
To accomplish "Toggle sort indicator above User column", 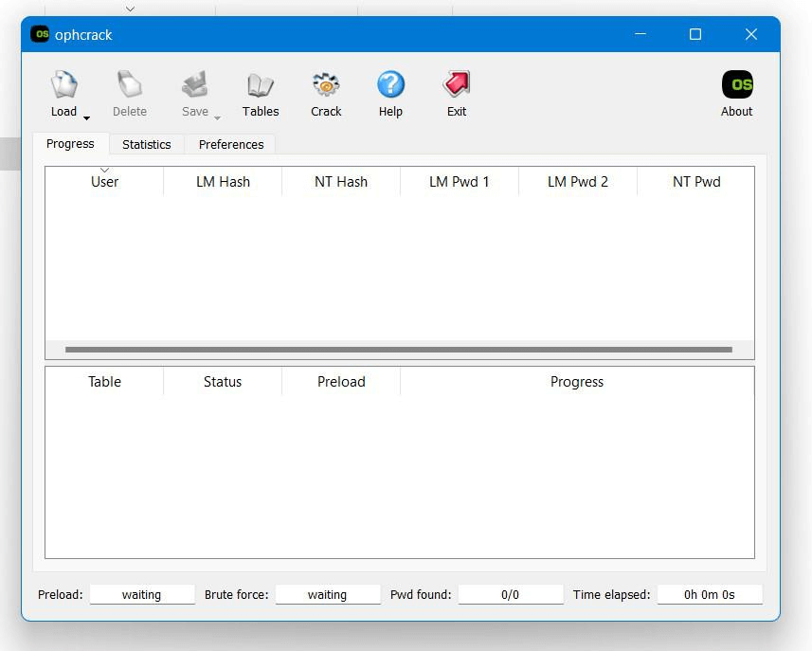I will [104, 170].
